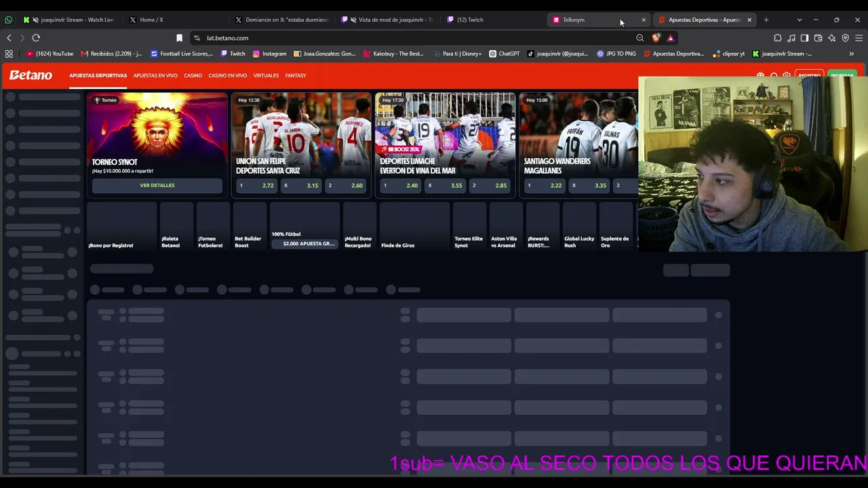The image size is (868, 488).
Task: Open the browser extensions puzzle icon
Action: 778,38
